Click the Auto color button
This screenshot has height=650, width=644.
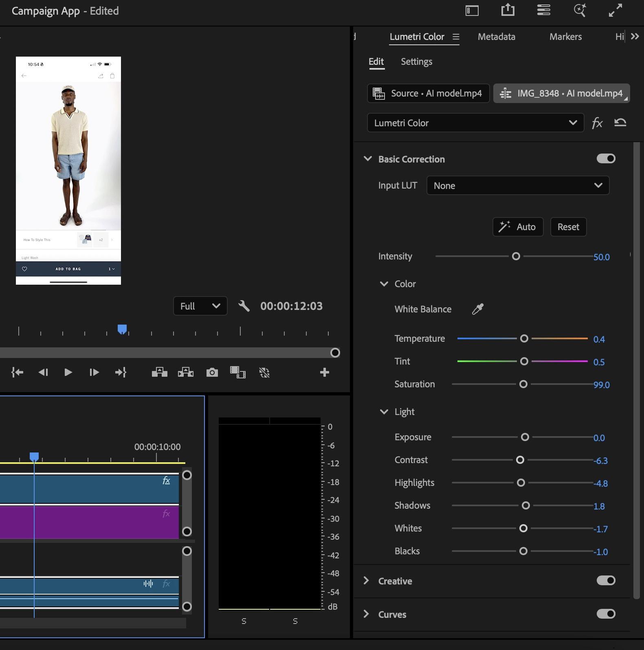click(518, 227)
